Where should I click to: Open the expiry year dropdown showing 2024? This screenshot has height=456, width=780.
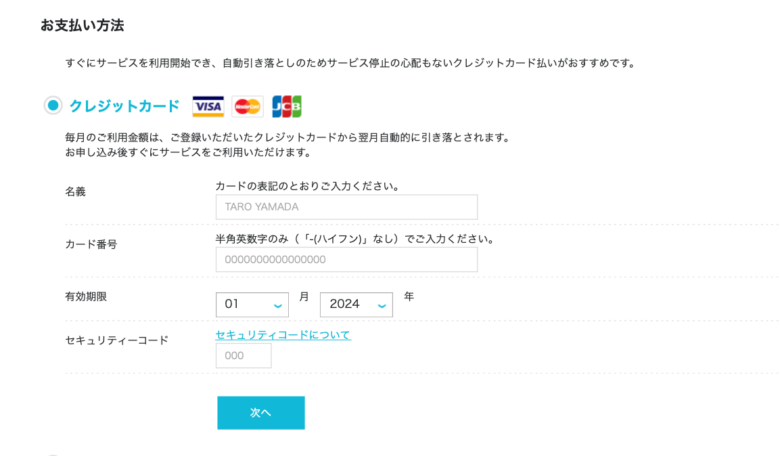click(356, 304)
